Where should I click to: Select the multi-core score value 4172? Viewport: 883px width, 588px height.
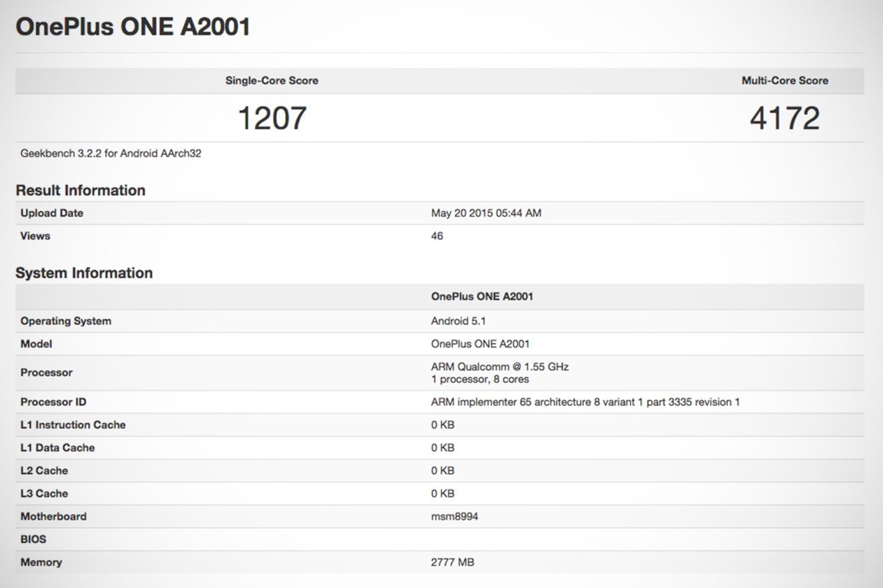tap(784, 118)
